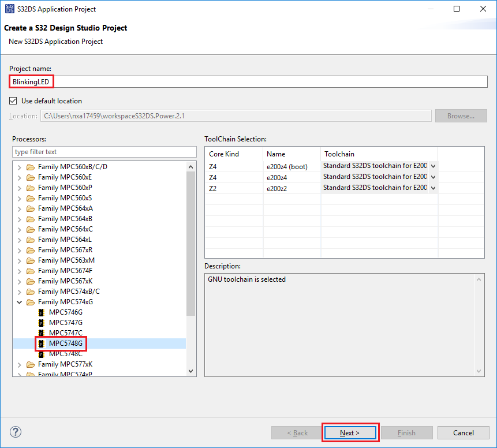Click the Family MPC574xB/C folder icon
The image size is (497, 448).
(x=31, y=292)
